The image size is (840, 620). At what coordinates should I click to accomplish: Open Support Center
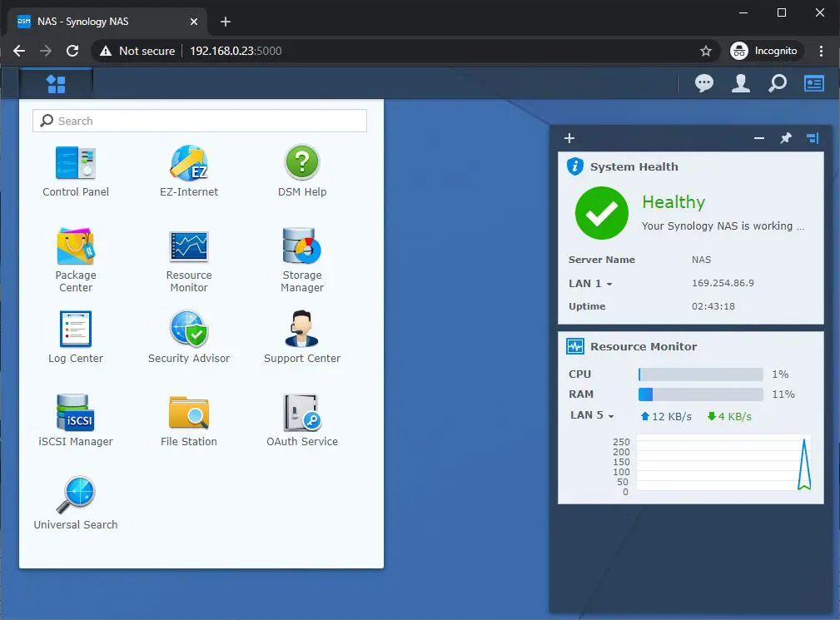(302, 337)
